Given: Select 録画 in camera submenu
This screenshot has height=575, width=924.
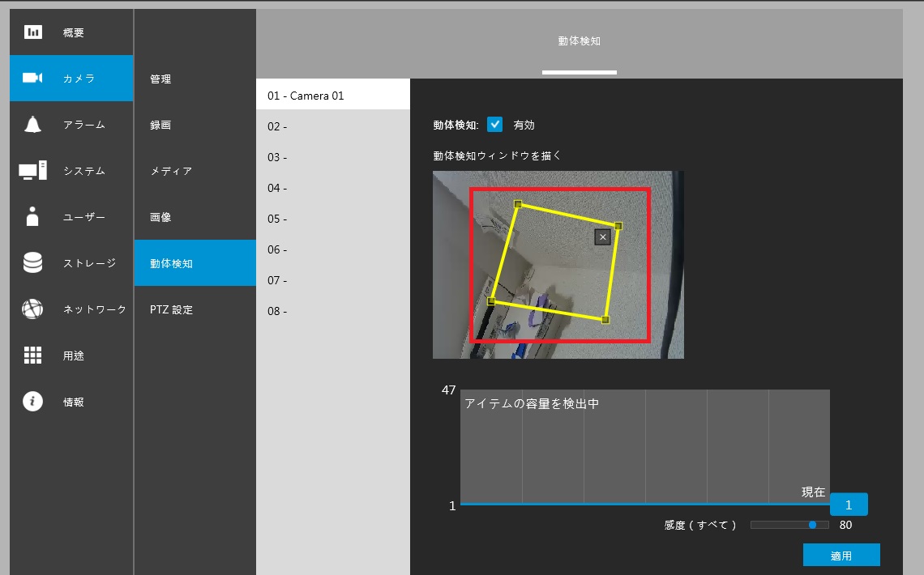Looking at the screenshot, I should click(195, 125).
